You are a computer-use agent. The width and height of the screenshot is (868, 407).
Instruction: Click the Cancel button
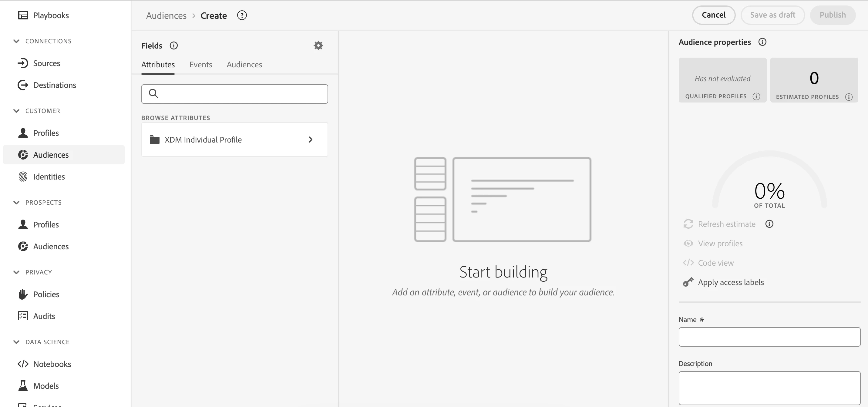[713, 15]
